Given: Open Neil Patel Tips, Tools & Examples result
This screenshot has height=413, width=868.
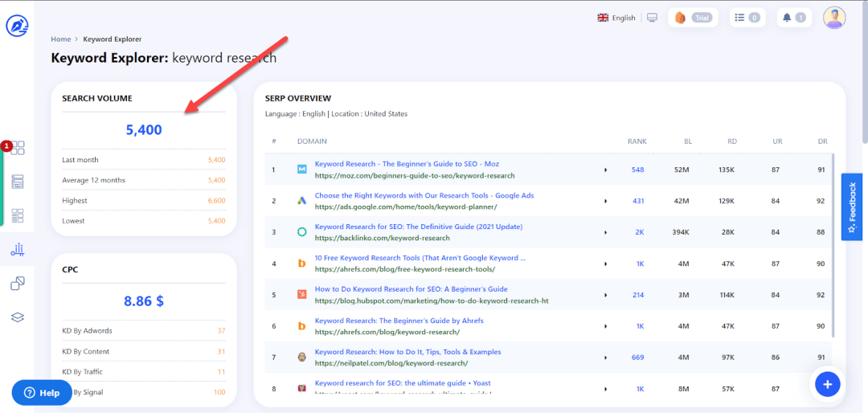Looking at the screenshot, I should click(407, 352).
